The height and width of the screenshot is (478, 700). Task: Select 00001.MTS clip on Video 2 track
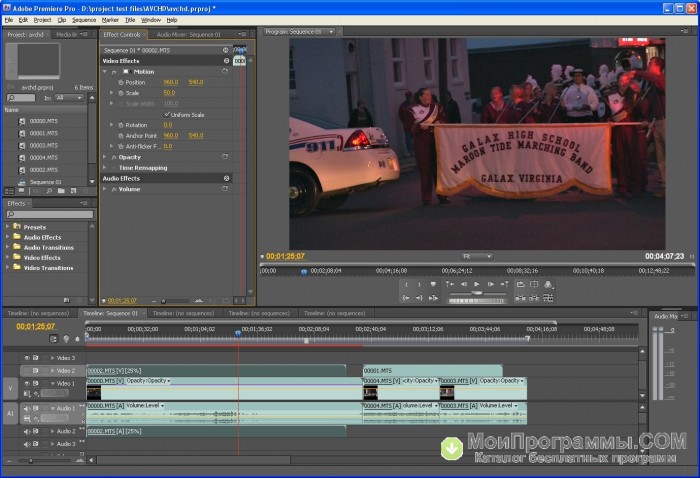click(x=433, y=370)
